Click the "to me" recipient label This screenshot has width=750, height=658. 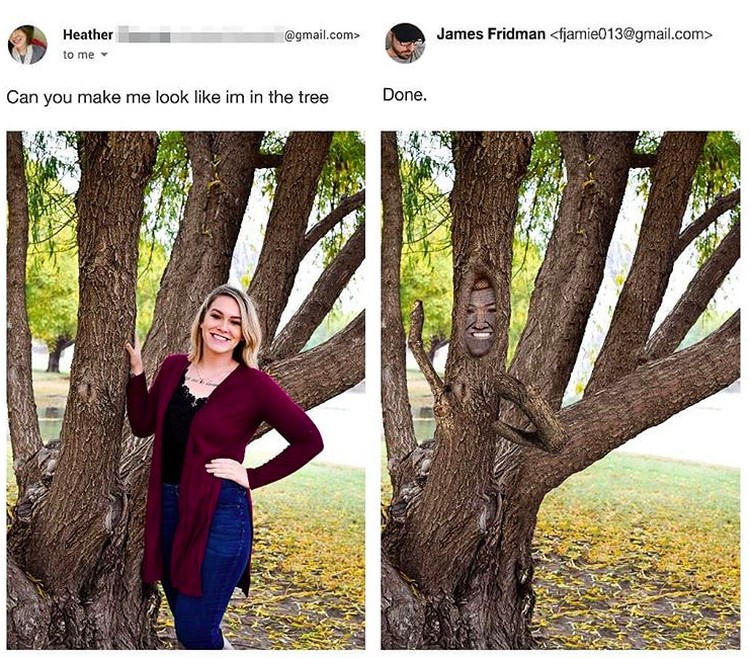[x=78, y=55]
